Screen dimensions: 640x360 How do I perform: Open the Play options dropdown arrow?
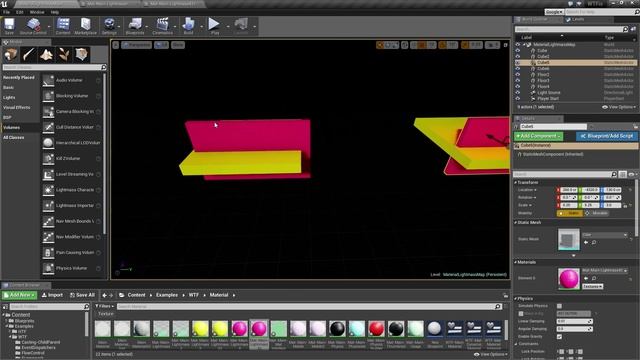[x=228, y=26]
